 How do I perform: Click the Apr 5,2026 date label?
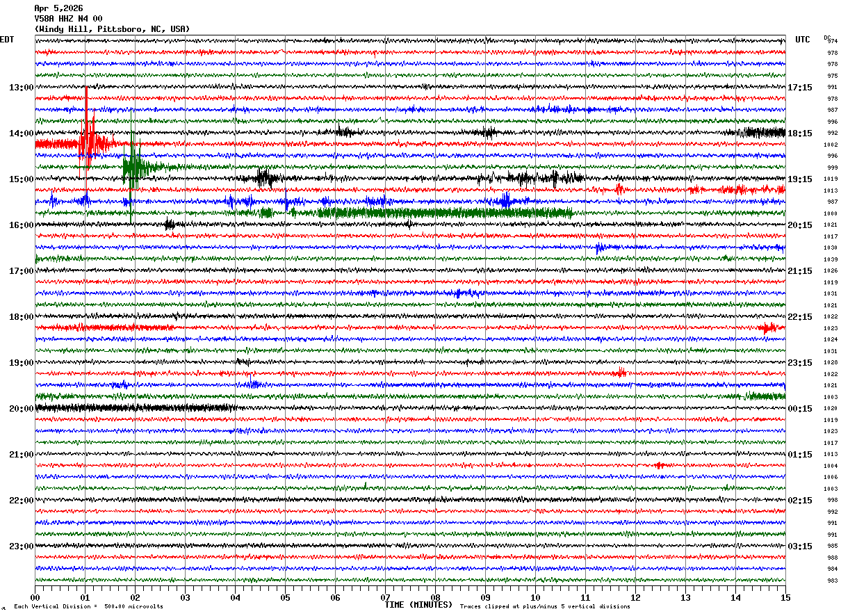58,8
